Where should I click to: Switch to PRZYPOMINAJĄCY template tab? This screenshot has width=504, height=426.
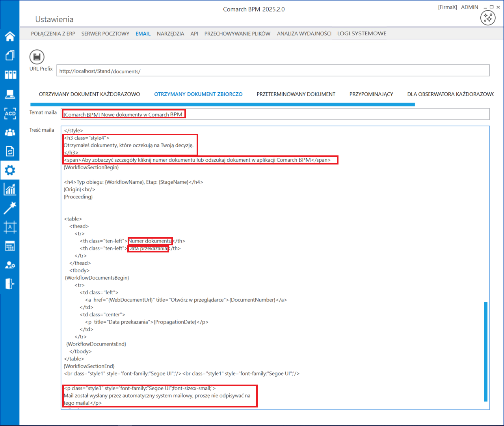(x=371, y=94)
